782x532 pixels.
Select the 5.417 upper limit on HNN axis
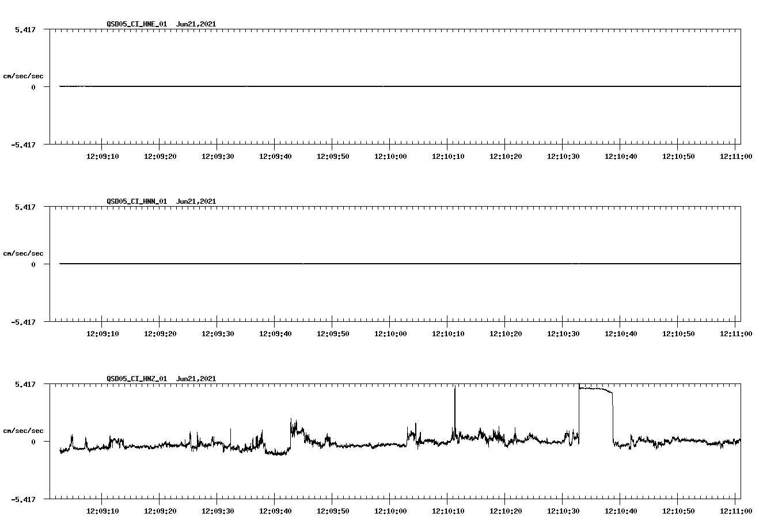(x=25, y=207)
